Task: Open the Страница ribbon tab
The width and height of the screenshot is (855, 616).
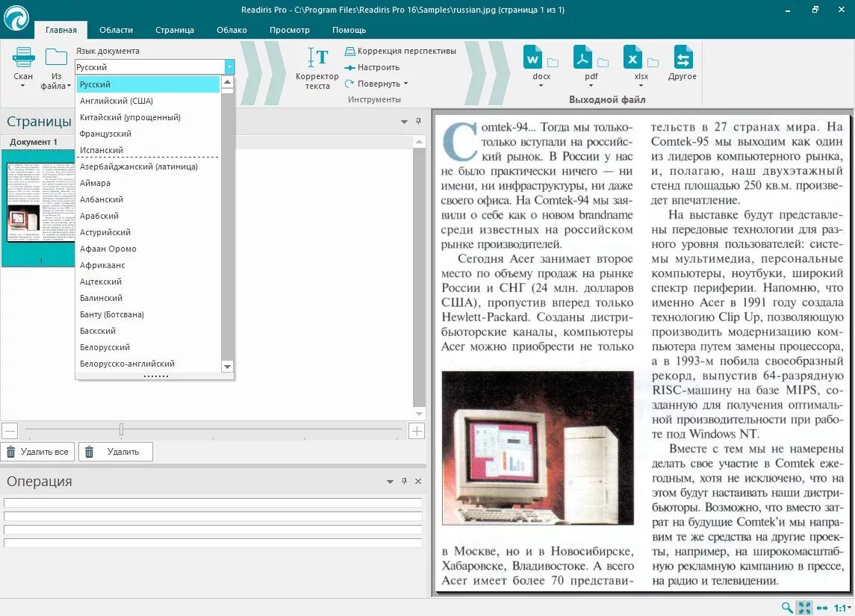Action: (175, 30)
